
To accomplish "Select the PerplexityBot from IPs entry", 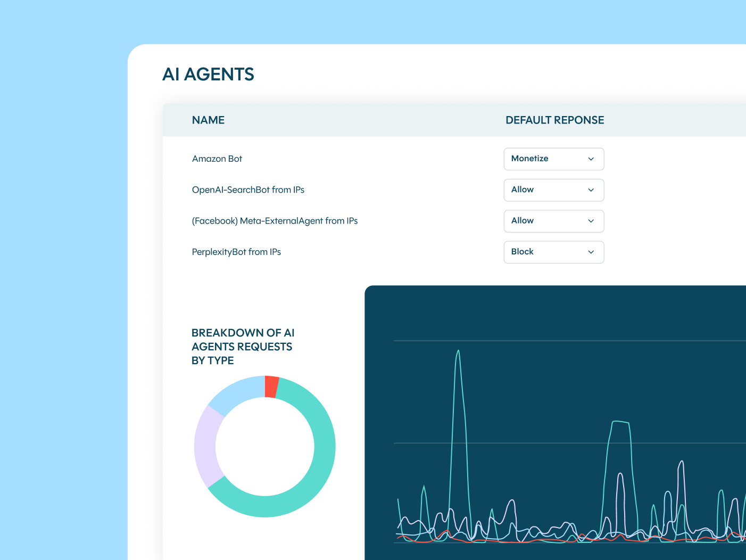I will tap(236, 252).
